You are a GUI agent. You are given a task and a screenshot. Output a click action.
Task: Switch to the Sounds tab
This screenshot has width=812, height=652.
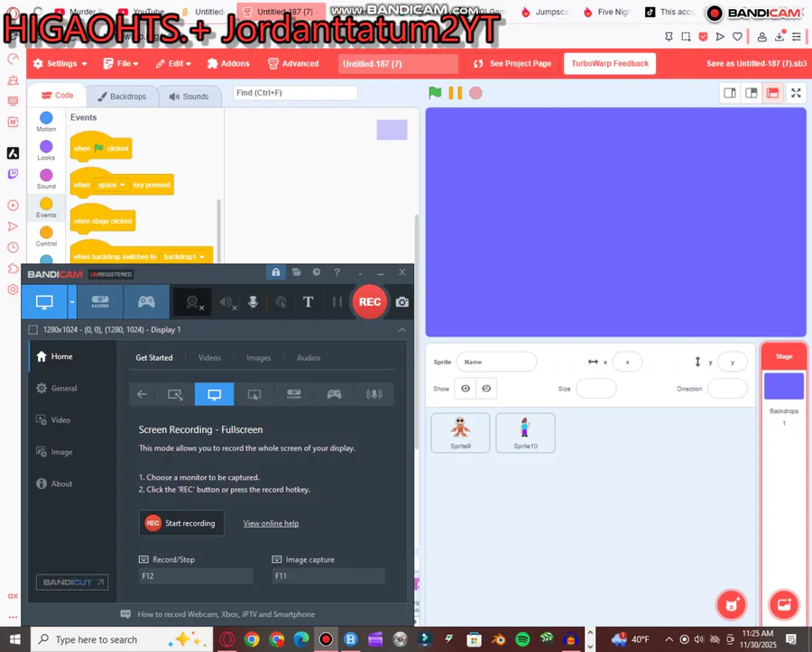[x=189, y=96]
